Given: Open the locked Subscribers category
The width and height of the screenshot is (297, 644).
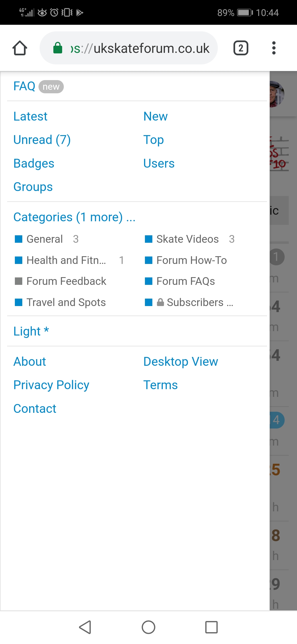Looking at the screenshot, I should tap(195, 302).
